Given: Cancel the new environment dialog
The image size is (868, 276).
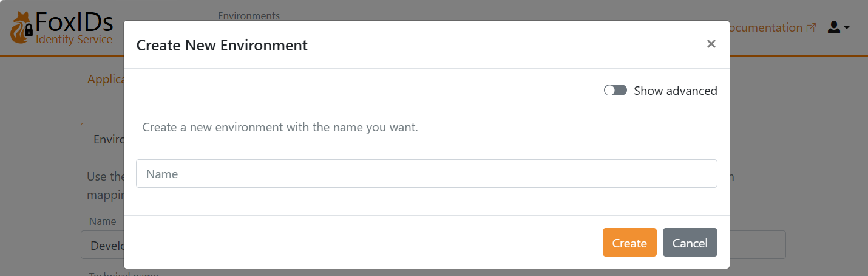Looking at the screenshot, I should point(690,243).
